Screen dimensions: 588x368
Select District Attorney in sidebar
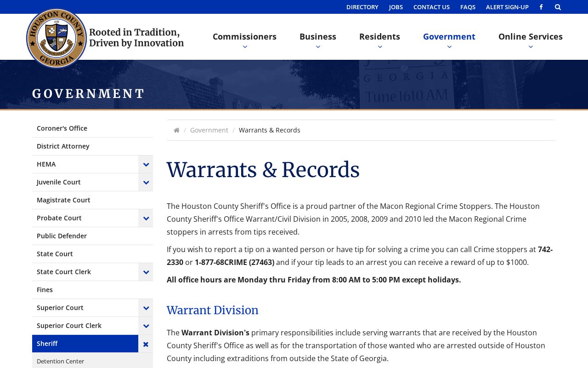click(92, 146)
